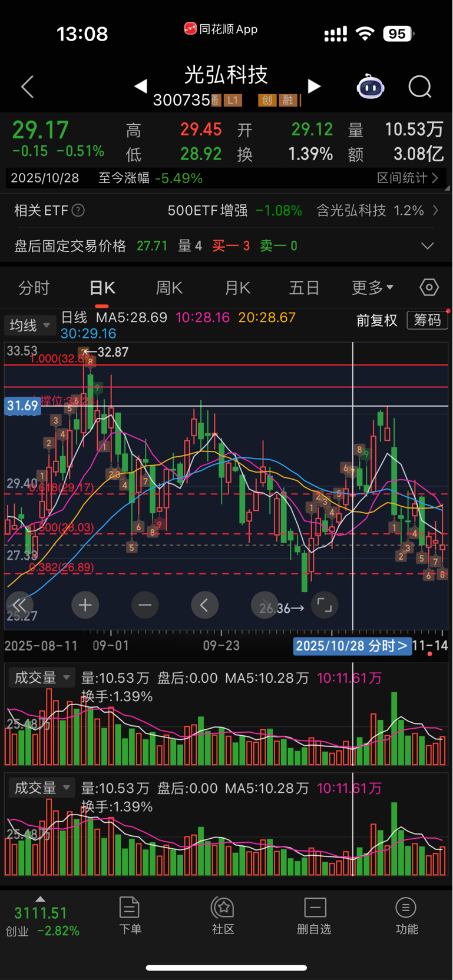Expand the 相关ETF row chevron
The width and height of the screenshot is (453, 980).
click(435, 210)
